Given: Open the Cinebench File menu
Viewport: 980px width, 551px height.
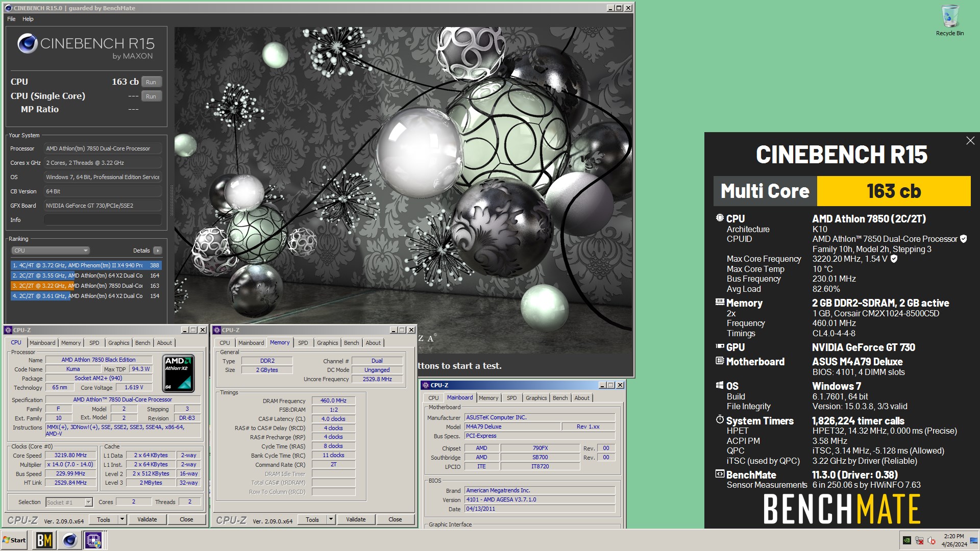Looking at the screenshot, I should (x=11, y=19).
